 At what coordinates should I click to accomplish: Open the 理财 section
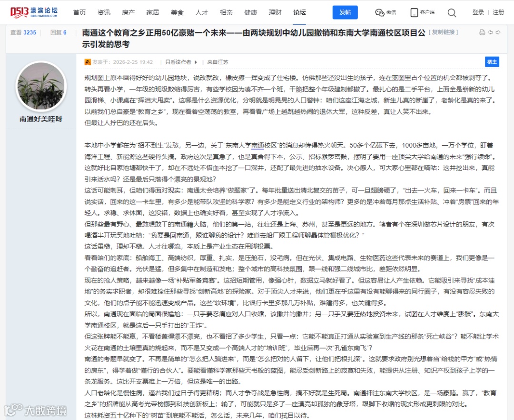[275, 13]
